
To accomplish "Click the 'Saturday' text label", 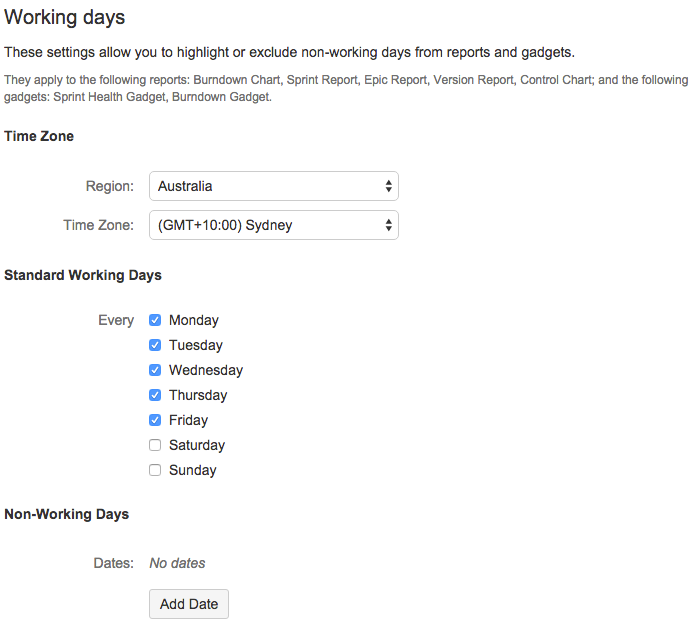I will [x=197, y=445].
